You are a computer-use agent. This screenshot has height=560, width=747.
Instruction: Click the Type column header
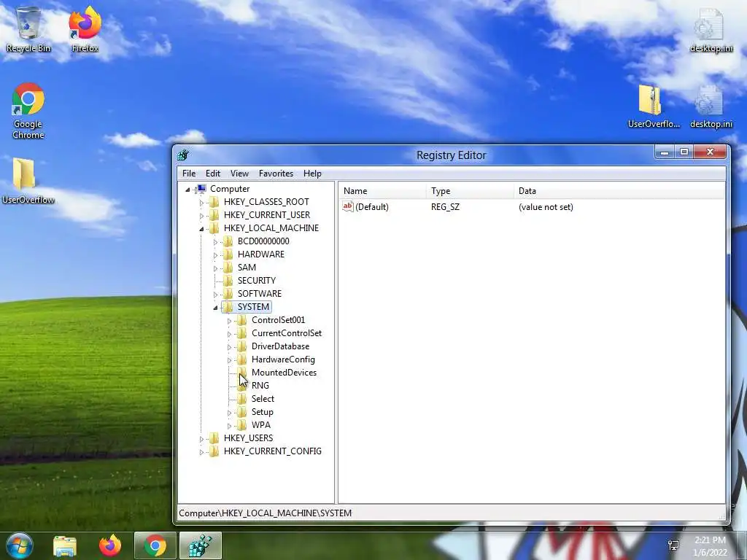(x=471, y=191)
